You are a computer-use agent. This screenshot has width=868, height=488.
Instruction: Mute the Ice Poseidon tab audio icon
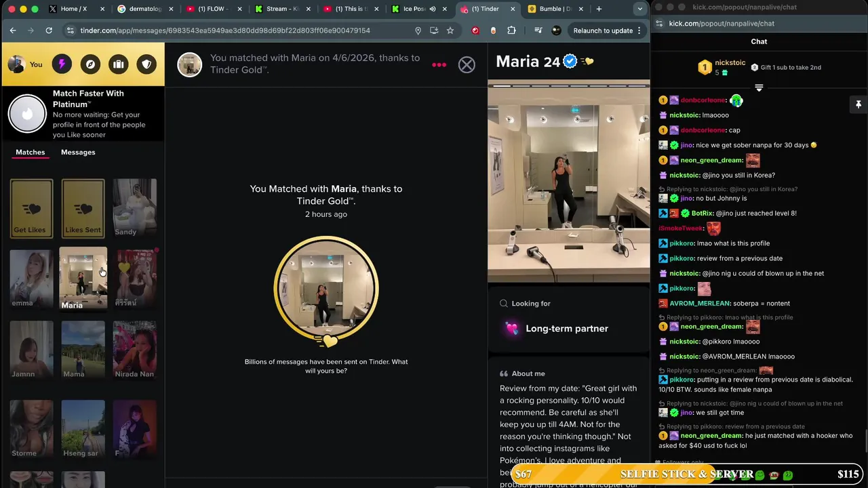[433, 9]
